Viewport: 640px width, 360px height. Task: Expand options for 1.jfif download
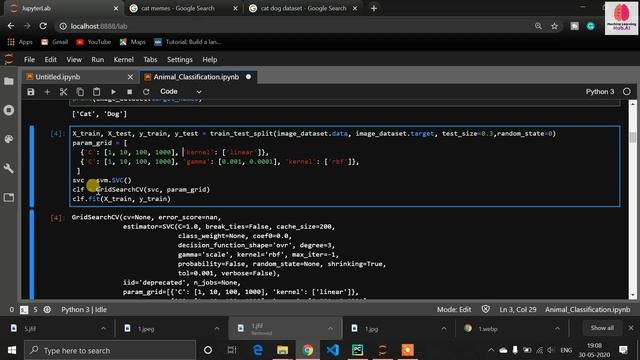tap(330, 329)
